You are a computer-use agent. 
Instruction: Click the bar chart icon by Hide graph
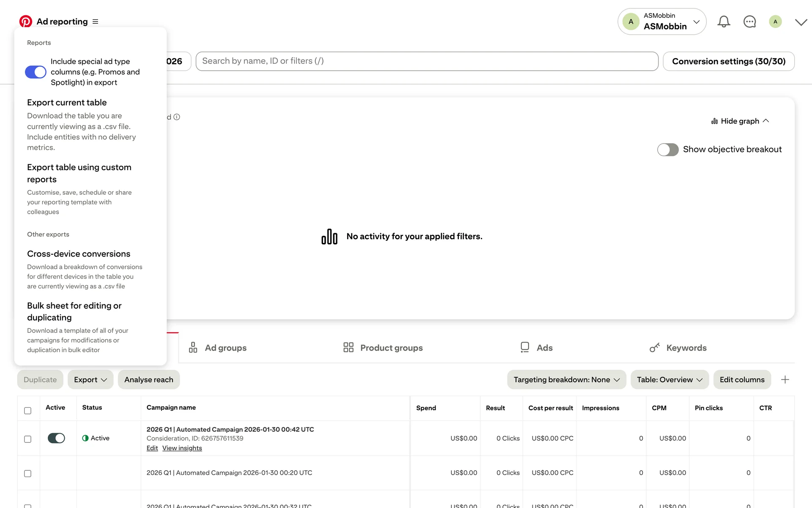[x=714, y=121]
